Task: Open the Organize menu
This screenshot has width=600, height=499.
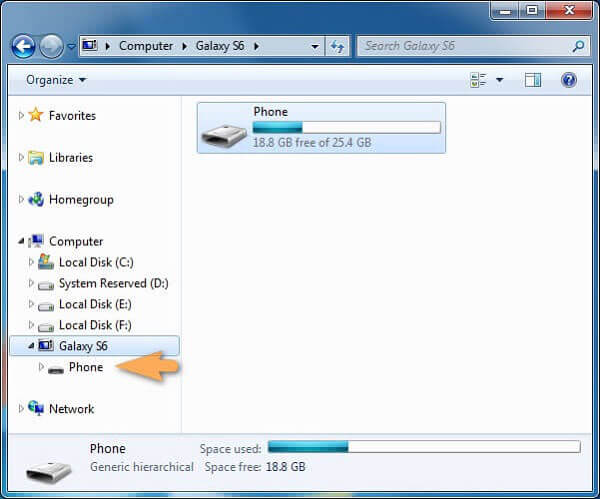Action: coord(56,80)
